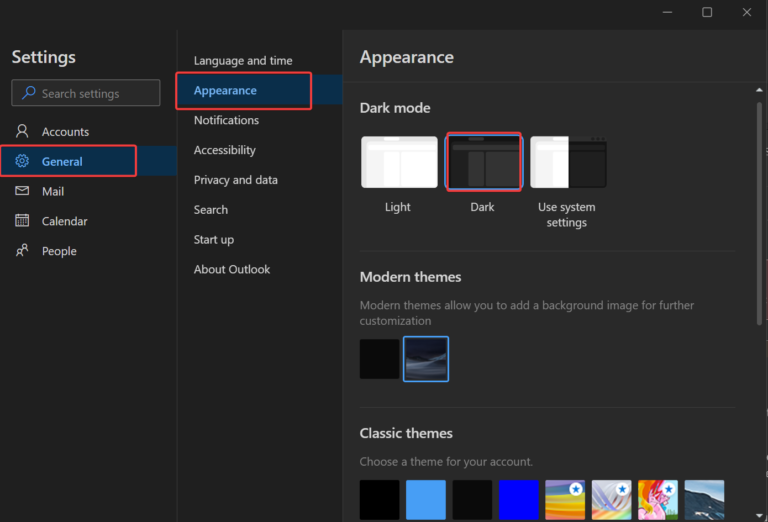Select the Appearance submenu item
The image size is (768, 522).
(260, 90)
